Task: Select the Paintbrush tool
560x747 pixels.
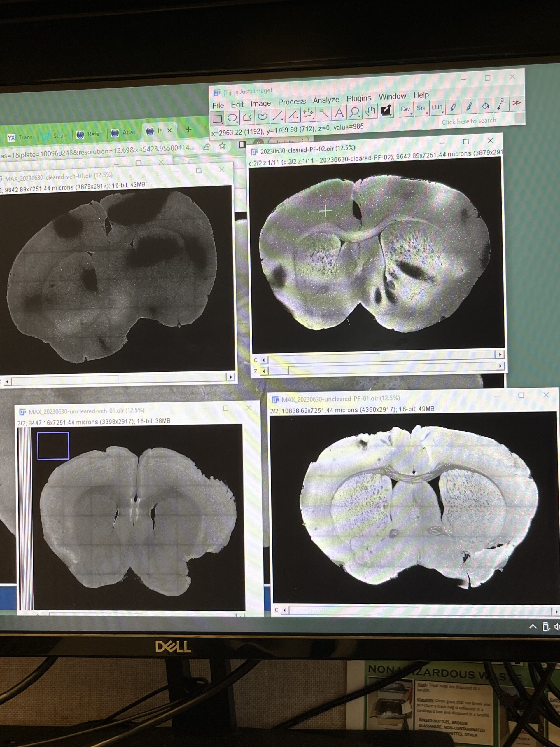Action: [x=469, y=106]
